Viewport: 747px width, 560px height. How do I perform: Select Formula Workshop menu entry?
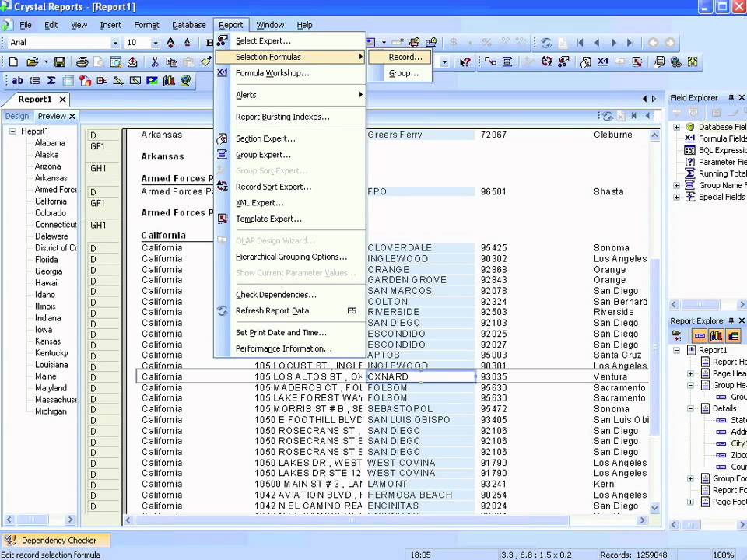pyautogui.click(x=289, y=73)
